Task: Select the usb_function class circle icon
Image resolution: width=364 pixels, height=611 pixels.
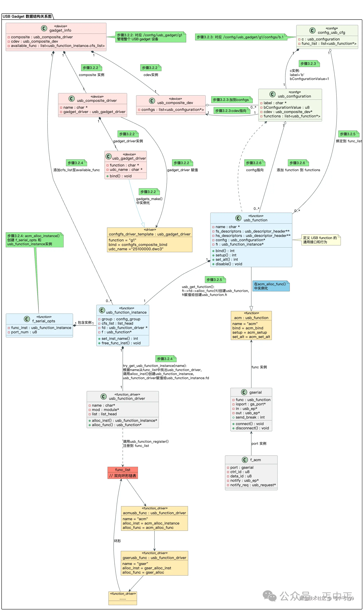Action: coord(238,218)
